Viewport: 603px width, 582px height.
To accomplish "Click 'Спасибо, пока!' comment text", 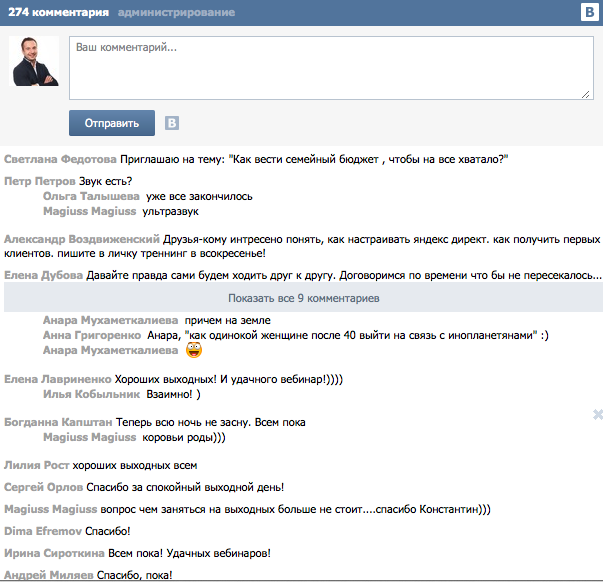I will pyautogui.click(x=135, y=575).
